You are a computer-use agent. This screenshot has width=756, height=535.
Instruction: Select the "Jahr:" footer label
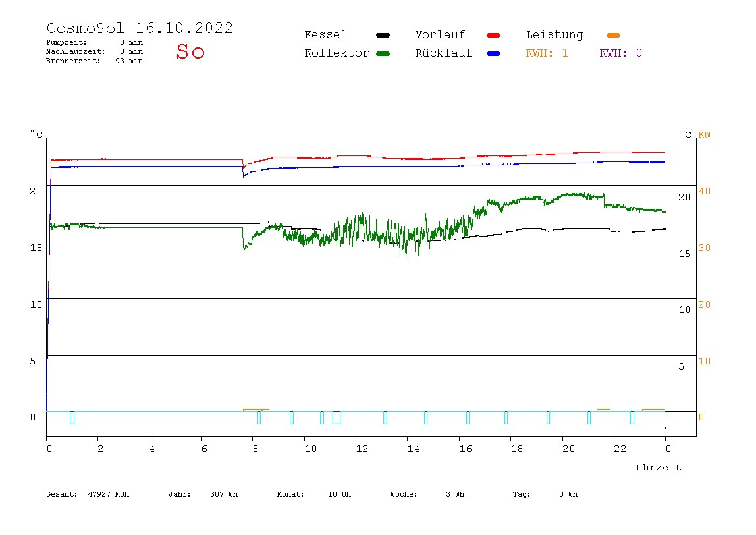pyautogui.click(x=179, y=494)
